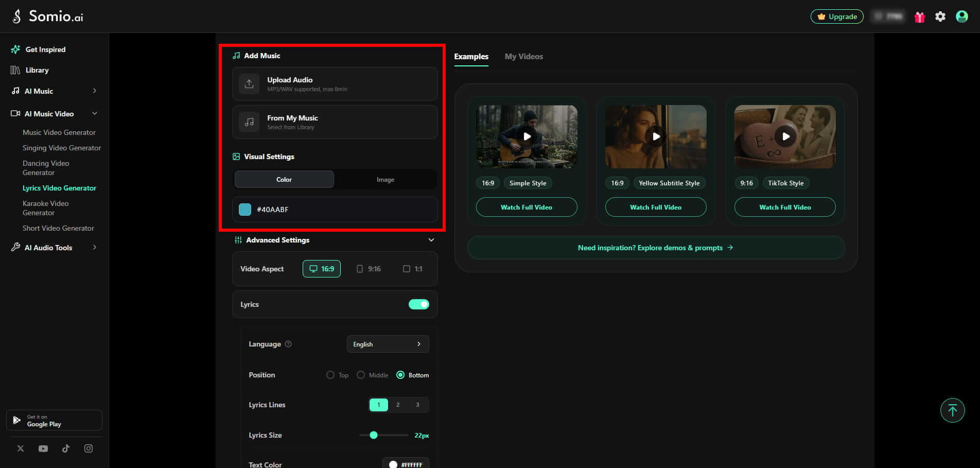The width and height of the screenshot is (980, 468).
Task: Select 16:9 video aspect option
Action: pos(322,269)
